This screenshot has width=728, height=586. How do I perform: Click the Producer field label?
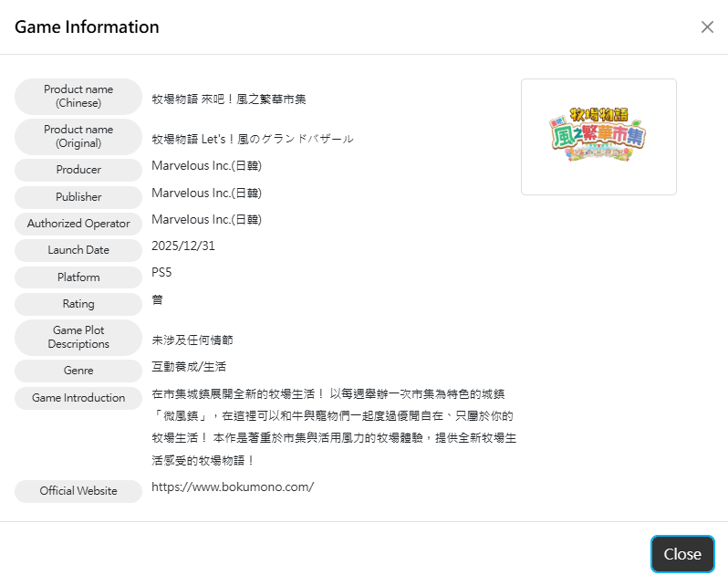(78, 170)
